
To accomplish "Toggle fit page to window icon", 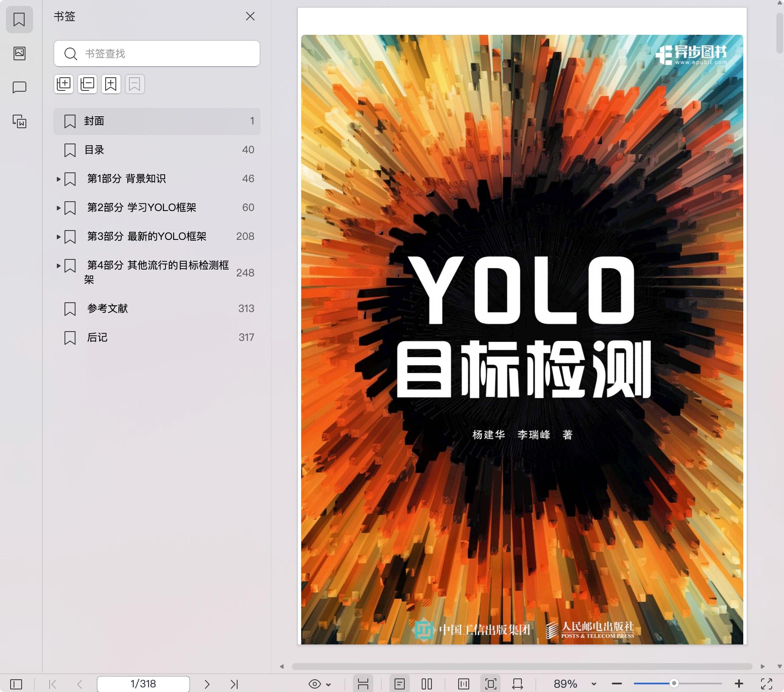I will (491, 684).
